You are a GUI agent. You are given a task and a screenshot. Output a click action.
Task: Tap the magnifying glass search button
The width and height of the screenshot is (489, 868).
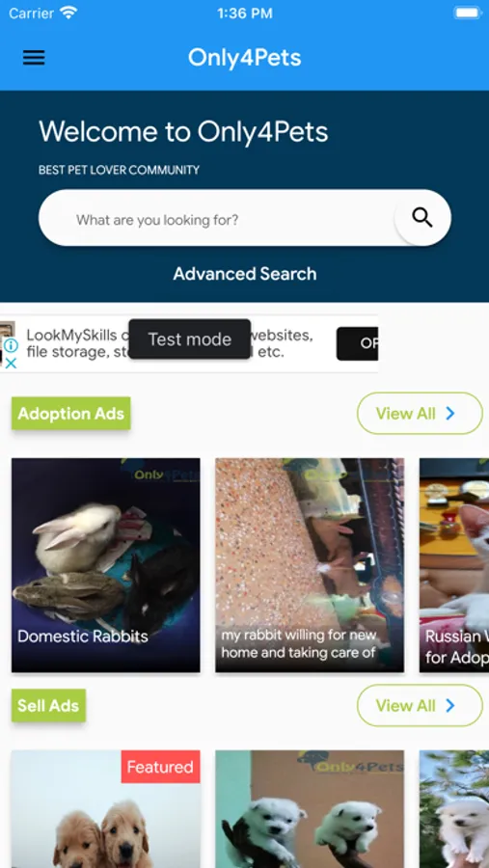422,218
